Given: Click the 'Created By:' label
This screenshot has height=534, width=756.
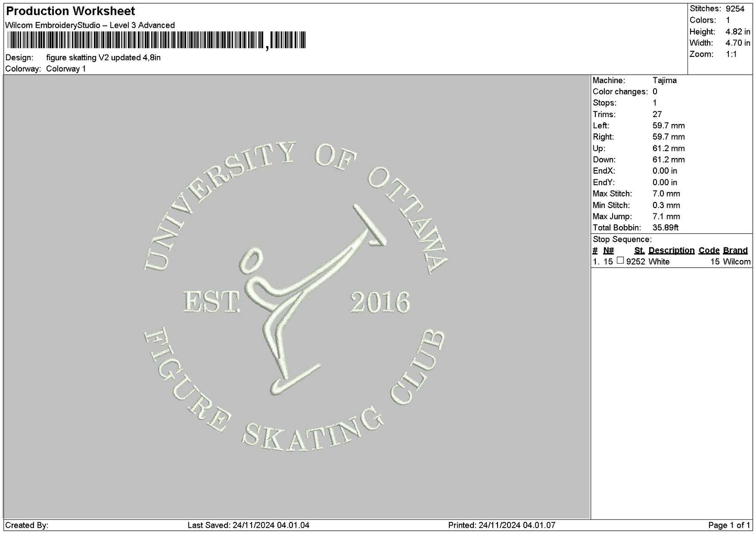Looking at the screenshot, I should (x=27, y=525).
